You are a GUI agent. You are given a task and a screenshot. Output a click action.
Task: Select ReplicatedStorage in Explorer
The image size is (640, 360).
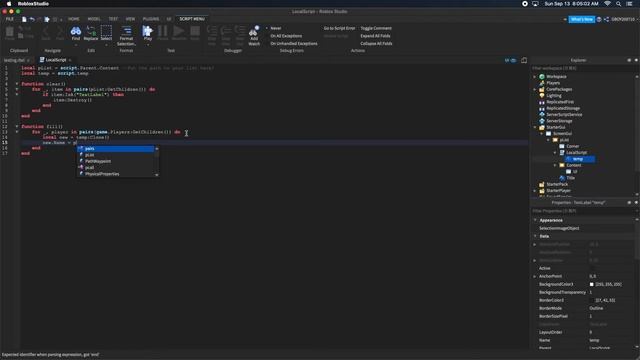pyautogui.click(x=563, y=108)
